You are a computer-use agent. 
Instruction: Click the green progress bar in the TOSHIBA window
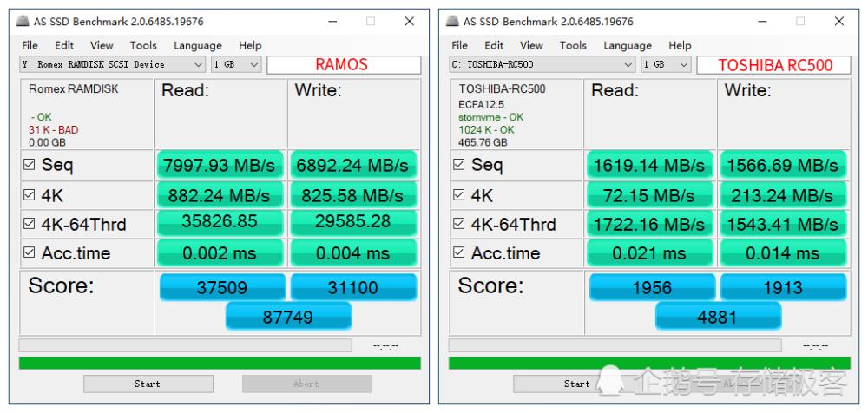[x=649, y=364]
